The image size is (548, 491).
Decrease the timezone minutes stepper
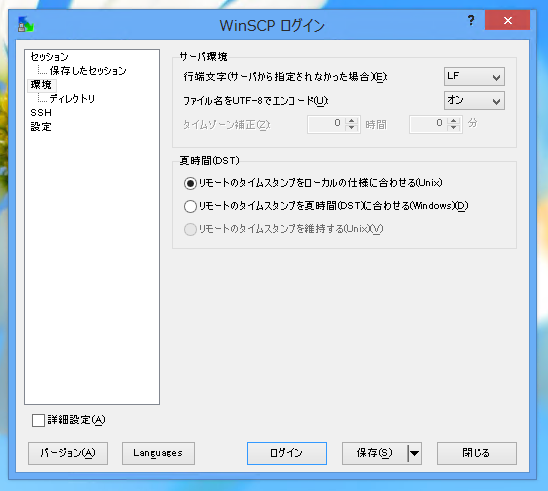[454, 128]
